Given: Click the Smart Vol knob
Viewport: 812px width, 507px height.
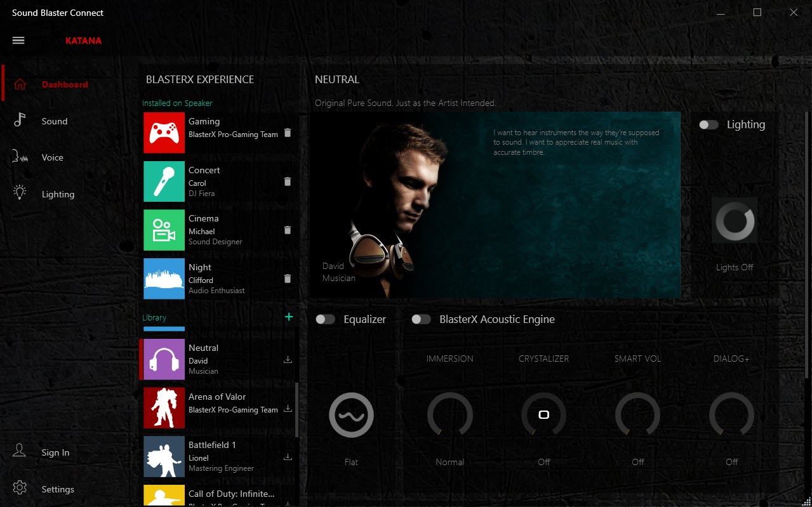Looking at the screenshot, I should [638, 415].
